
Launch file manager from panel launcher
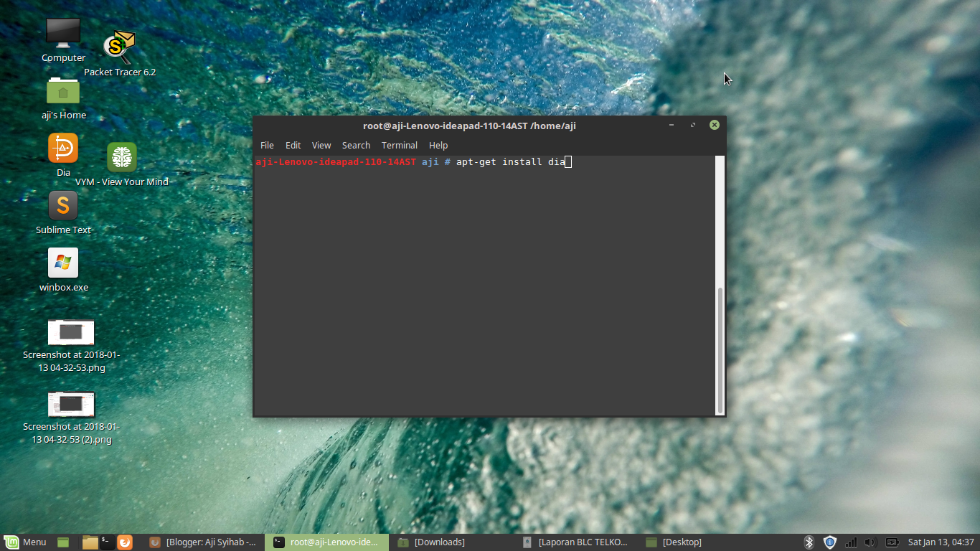[x=90, y=542]
